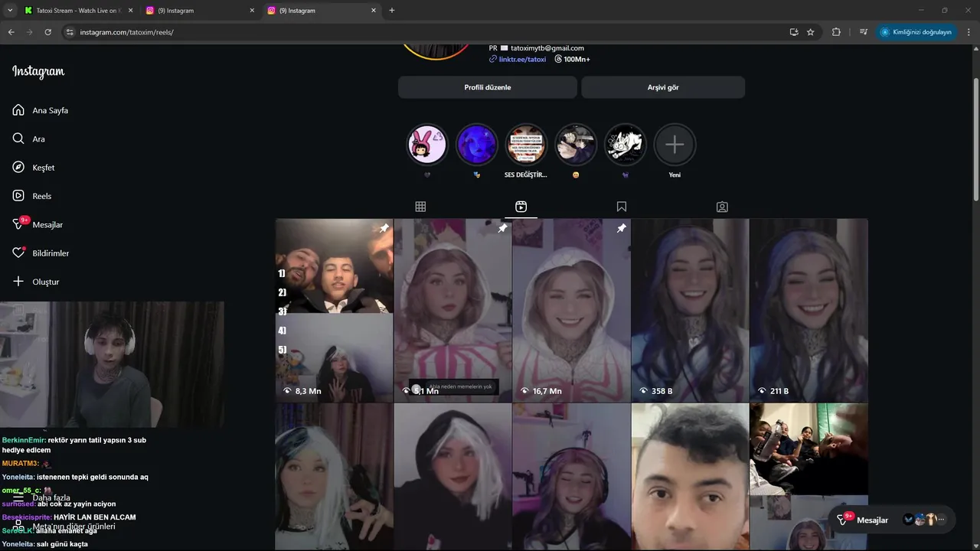Click install app icon in address bar

coord(794,32)
